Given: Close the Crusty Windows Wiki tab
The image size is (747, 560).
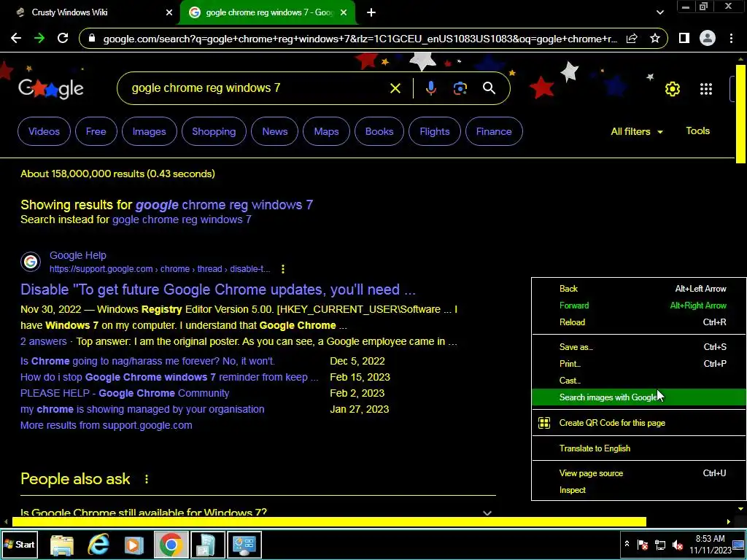Looking at the screenshot, I should 169,12.
